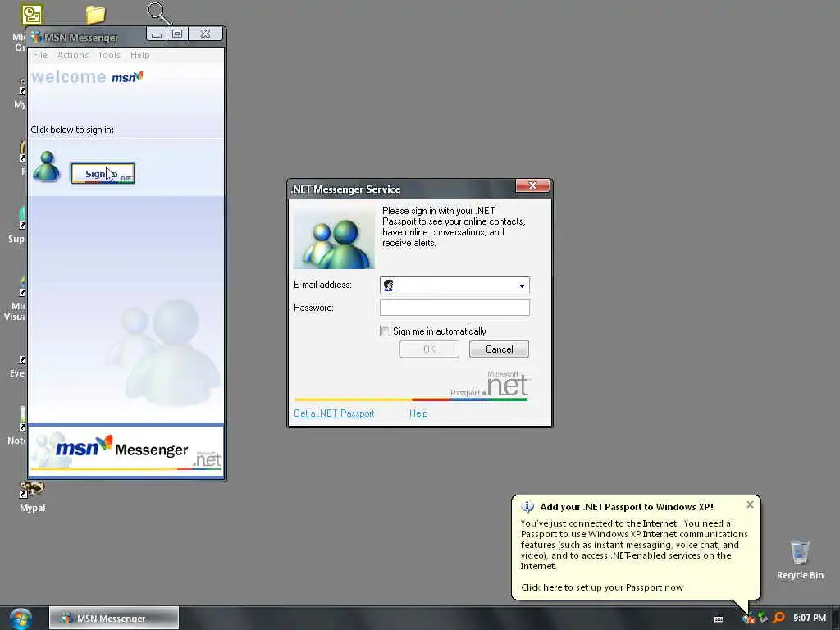Click the two-buddies image in sign-in dialog
This screenshot has width=840, height=630.
[x=335, y=239]
